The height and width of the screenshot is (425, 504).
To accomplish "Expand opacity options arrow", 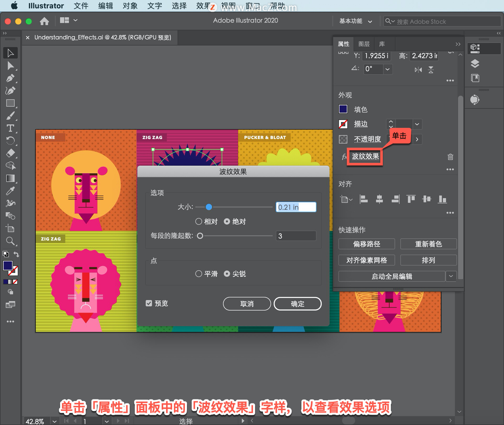I will click(417, 139).
